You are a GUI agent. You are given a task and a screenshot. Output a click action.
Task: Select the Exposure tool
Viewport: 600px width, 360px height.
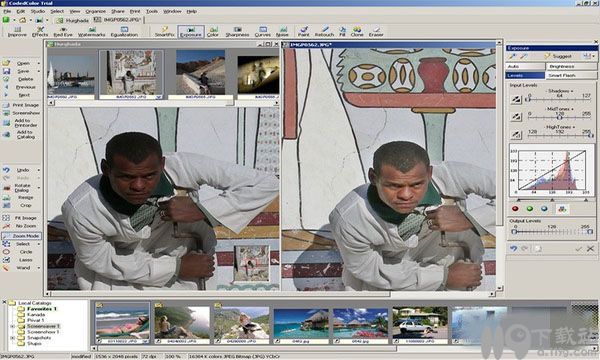point(191,32)
